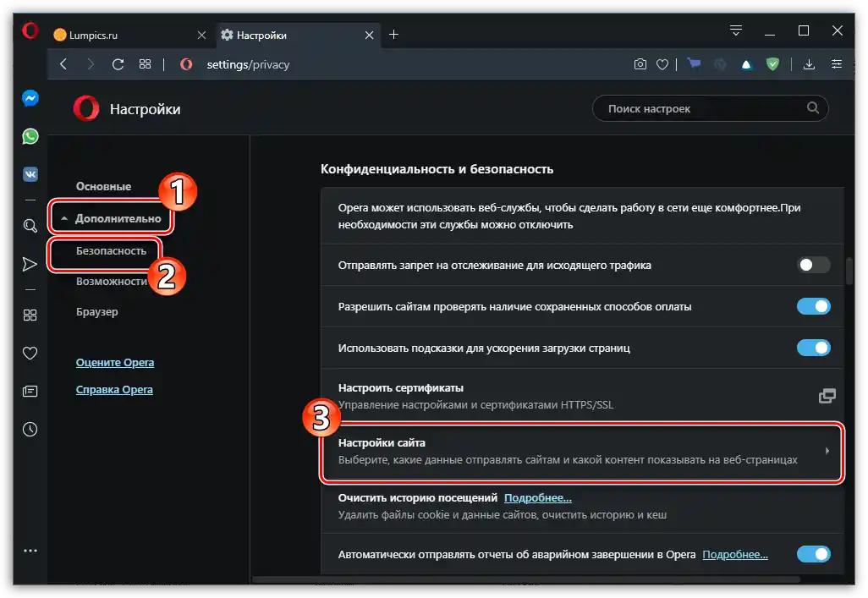Open downloads from toolbar
Viewport: 868px width, 598px height.
(x=809, y=64)
